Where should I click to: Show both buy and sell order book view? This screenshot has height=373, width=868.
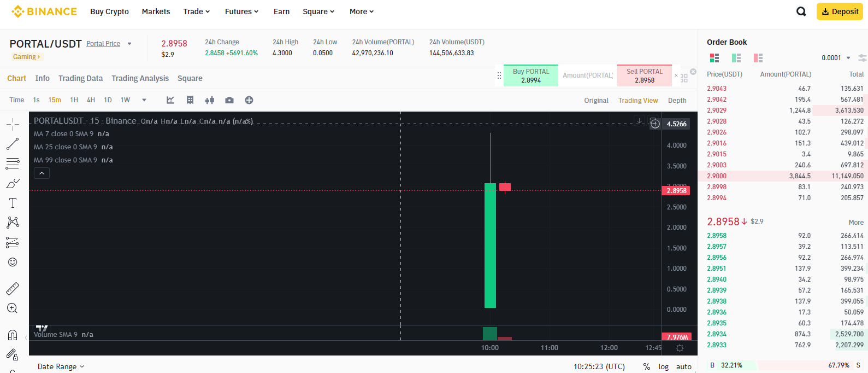715,58
